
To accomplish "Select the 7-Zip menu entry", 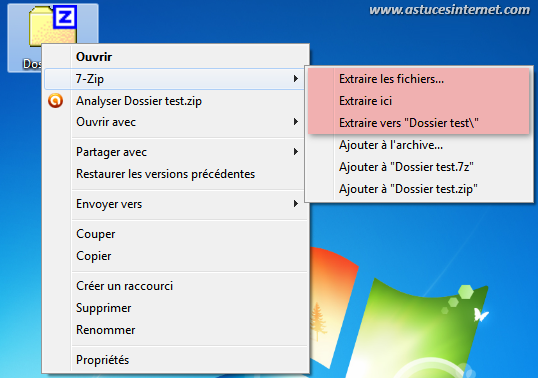I will tap(174, 79).
